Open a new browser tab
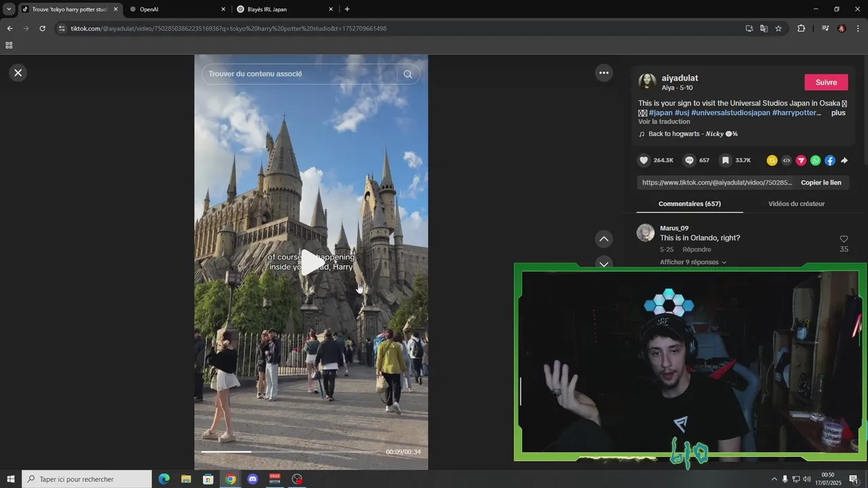 coord(347,9)
